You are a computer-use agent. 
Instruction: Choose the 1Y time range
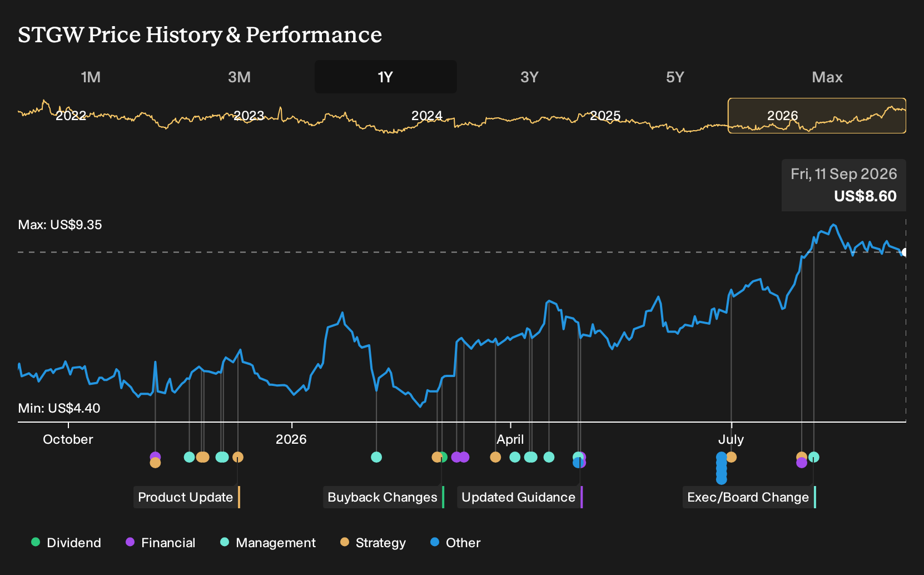tap(386, 77)
